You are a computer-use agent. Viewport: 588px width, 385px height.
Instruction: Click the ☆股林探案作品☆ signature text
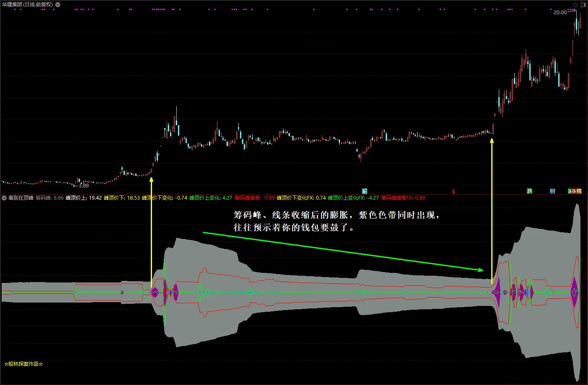[x=23, y=364]
